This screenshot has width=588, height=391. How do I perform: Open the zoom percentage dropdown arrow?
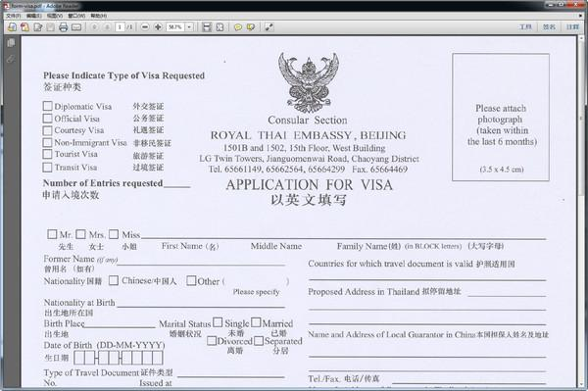[189, 27]
